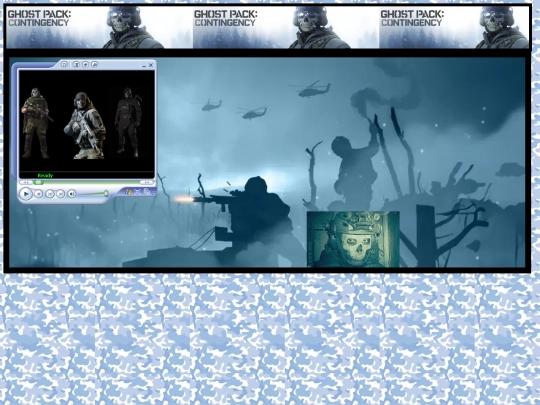Click the Windows logo icon in player
Image resolution: width=540 pixels, height=405 pixels.
129,191
